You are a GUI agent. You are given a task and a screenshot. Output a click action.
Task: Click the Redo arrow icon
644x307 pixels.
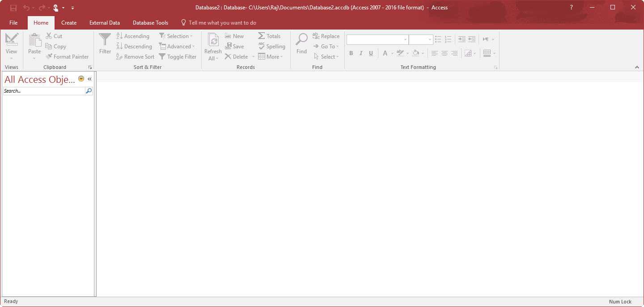click(x=42, y=8)
